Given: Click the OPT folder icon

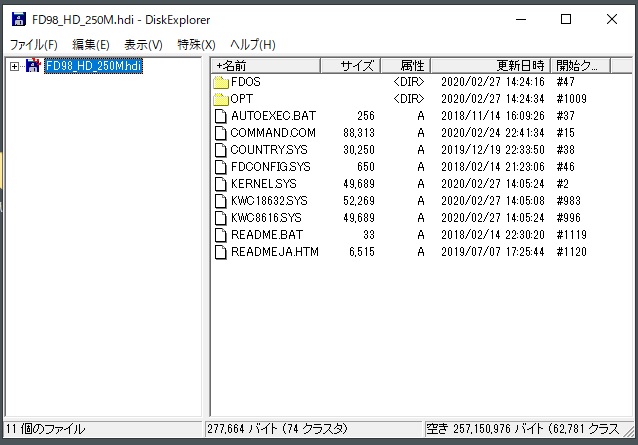Looking at the screenshot, I should [x=221, y=99].
